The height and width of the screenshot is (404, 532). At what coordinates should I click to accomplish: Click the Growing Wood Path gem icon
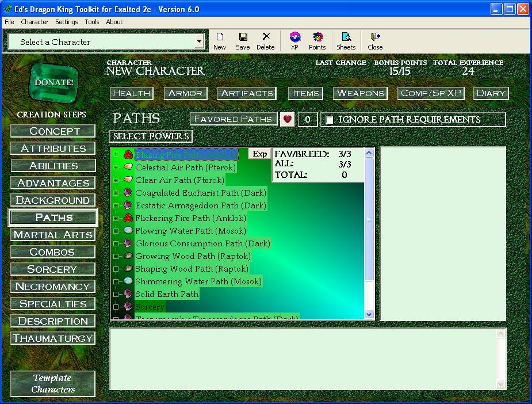pos(128,256)
